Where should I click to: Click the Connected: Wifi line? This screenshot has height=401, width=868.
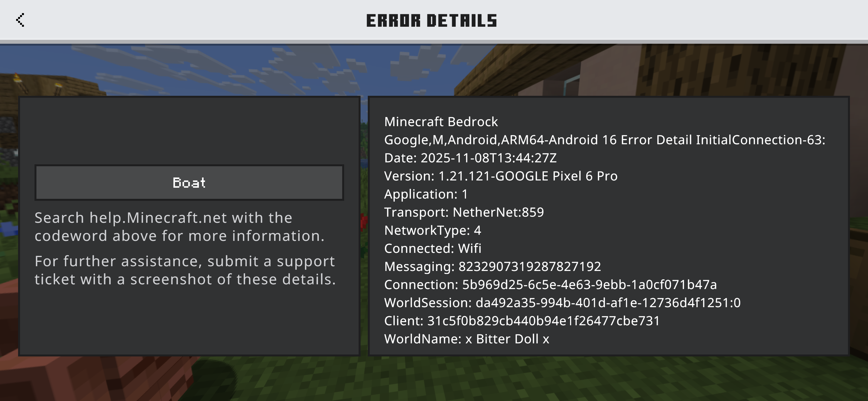click(x=433, y=249)
